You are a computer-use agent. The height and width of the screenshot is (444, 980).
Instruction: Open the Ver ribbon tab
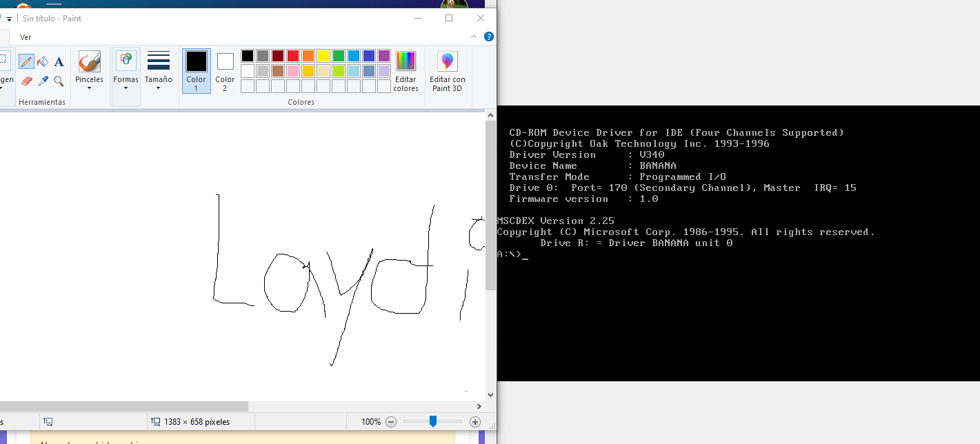[26, 37]
